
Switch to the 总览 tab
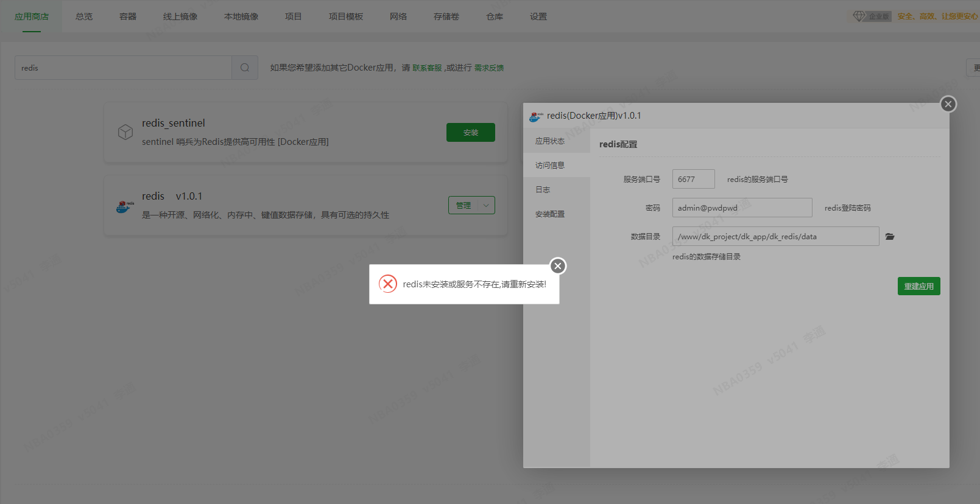(x=84, y=16)
